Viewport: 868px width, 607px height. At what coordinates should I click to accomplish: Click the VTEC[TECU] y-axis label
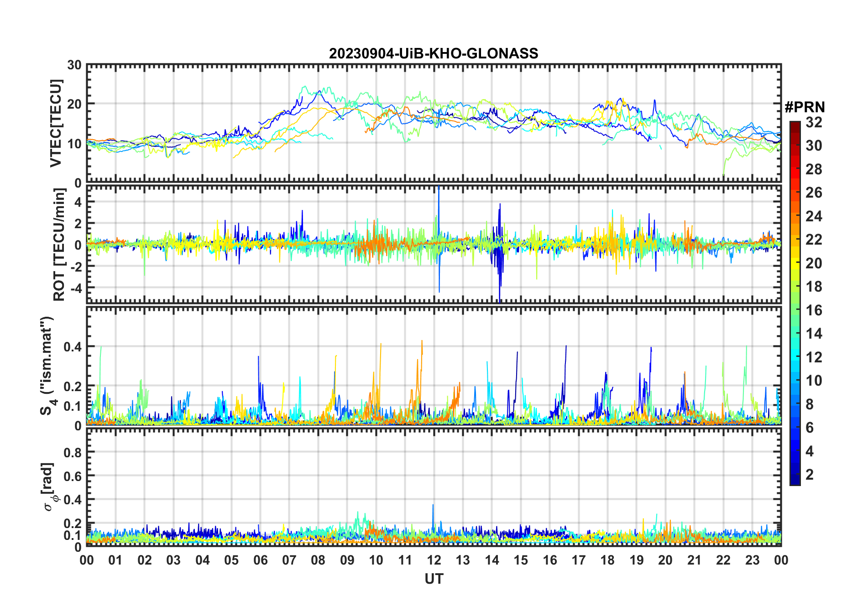[56, 123]
